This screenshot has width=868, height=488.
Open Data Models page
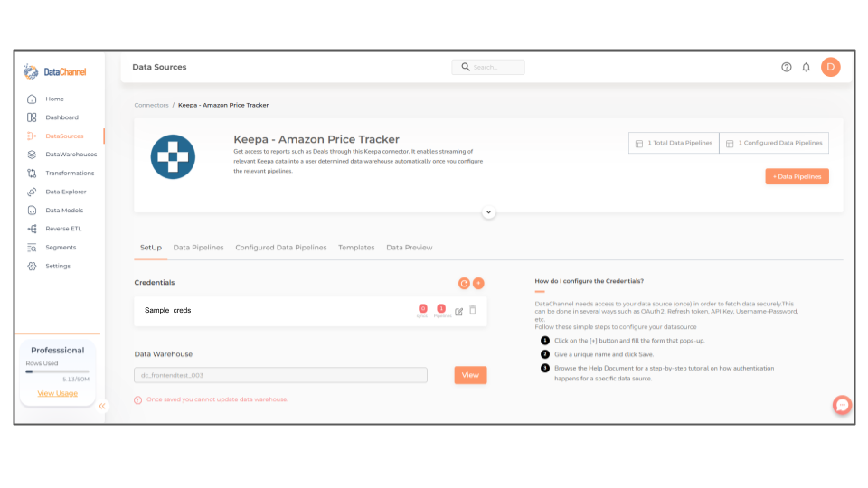click(64, 211)
